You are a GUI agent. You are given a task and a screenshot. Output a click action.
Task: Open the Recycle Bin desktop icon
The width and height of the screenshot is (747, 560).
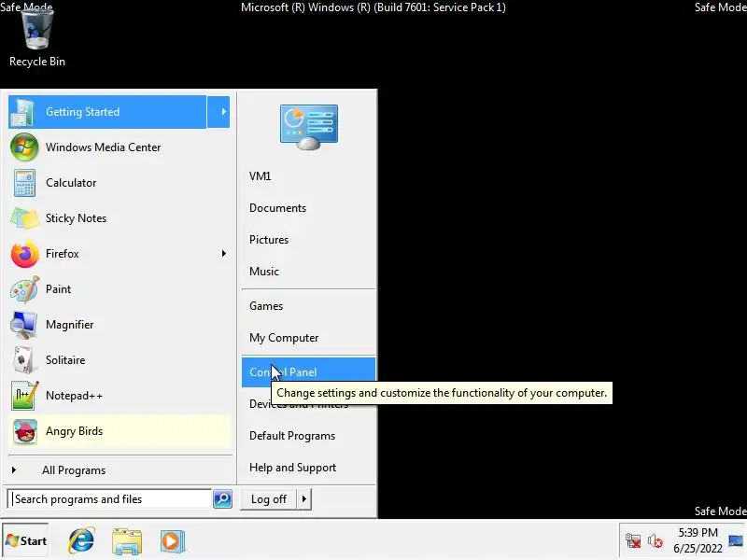(36, 37)
